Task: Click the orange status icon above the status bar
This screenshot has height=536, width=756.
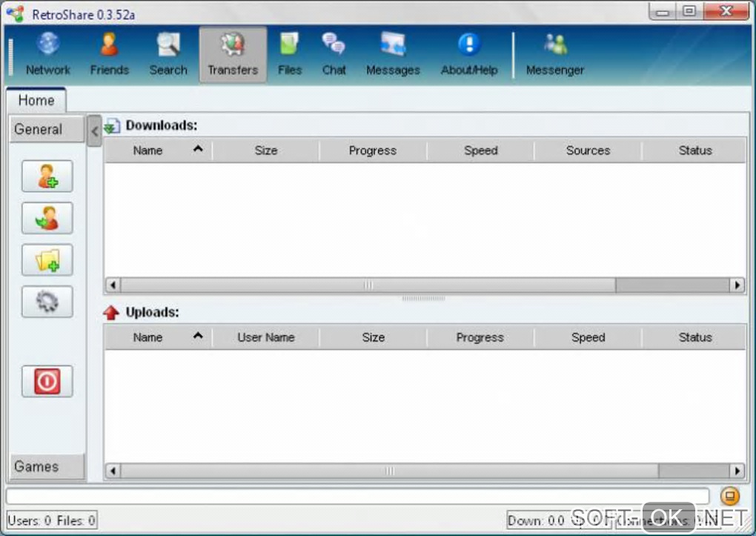Action: 730,495
